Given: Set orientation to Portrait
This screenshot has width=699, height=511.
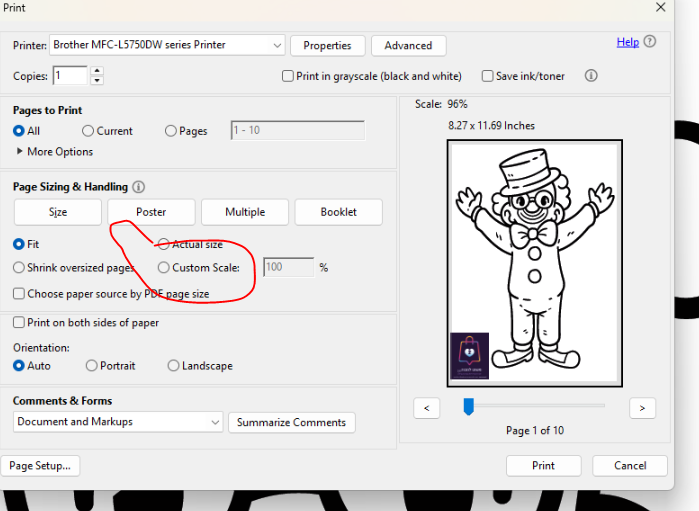Looking at the screenshot, I should pyautogui.click(x=91, y=366).
